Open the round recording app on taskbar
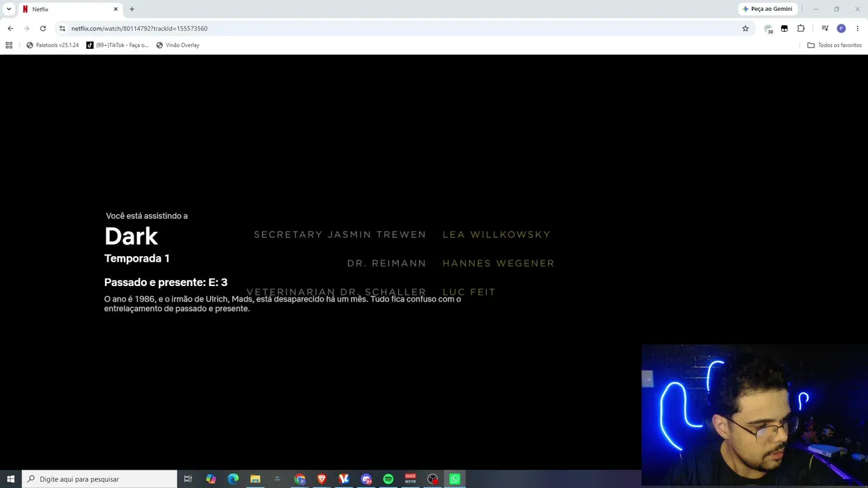This screenshot has width=868, height=488. [x=433, y=479]
